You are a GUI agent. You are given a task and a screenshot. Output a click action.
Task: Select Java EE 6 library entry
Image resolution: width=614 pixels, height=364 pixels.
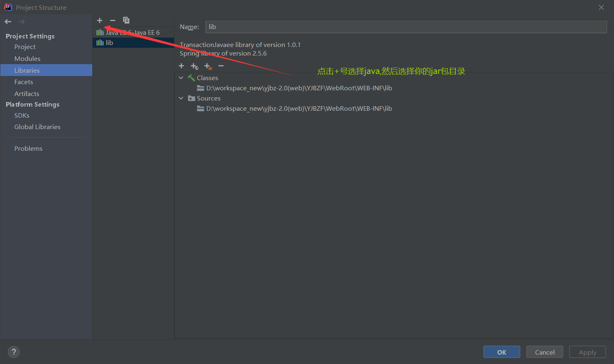click(x=134, y=32)
